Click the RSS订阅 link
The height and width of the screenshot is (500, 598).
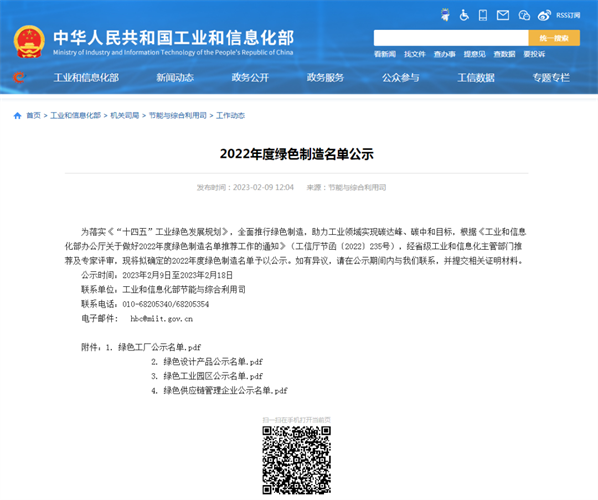click(568, 15)
